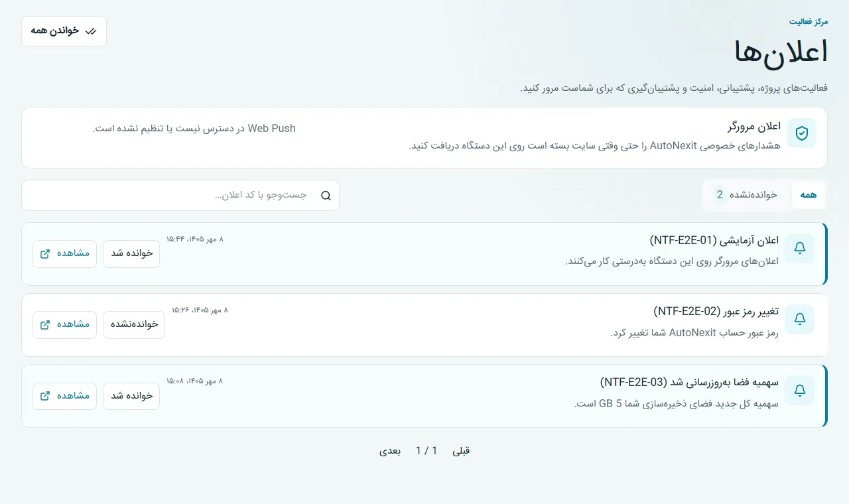Click the مرکز فعالیت breadcrumb text

(809, 22)
